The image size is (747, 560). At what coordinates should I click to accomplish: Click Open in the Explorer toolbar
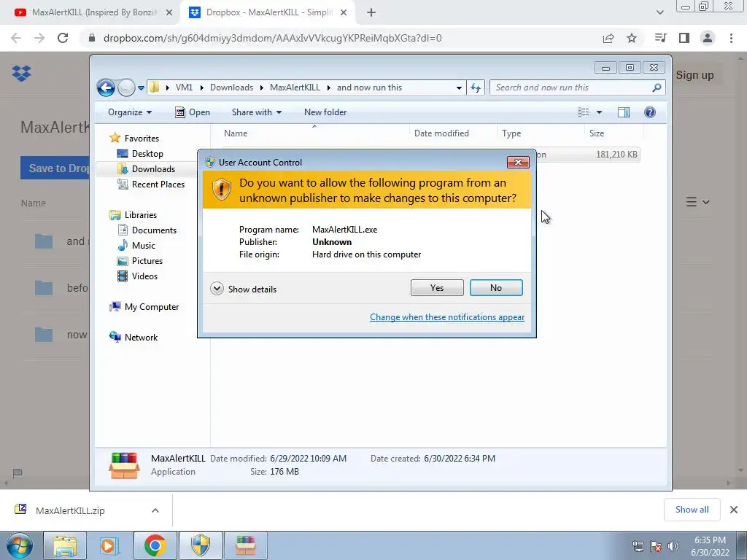[x=193, y=112]
